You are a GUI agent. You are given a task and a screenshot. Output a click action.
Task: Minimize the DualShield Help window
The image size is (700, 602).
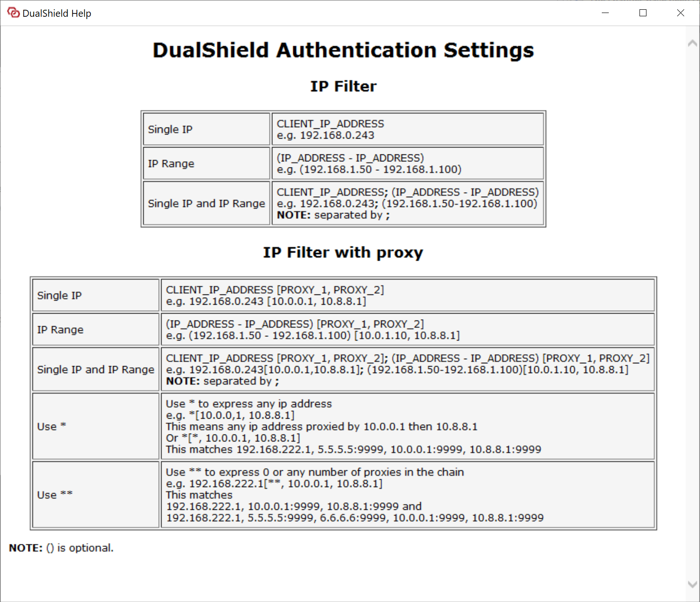pyautogui.click(x=605, y=13)
